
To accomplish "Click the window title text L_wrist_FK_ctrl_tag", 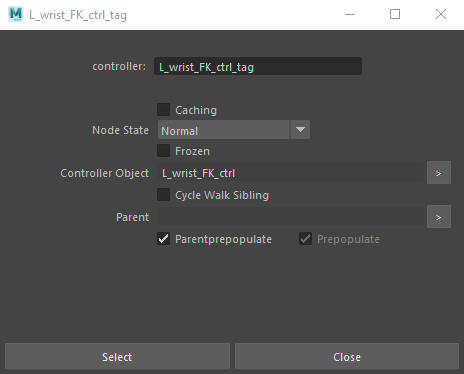I will pos(78,15).
